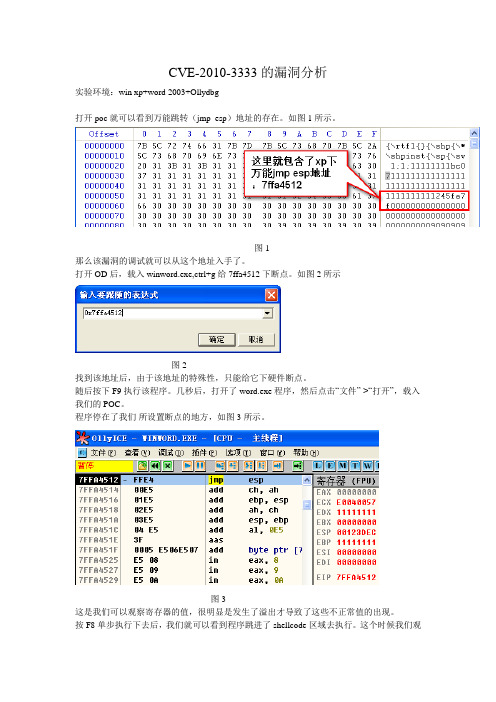Click the EDX register value 11111111
The height and width of the screenshot is (702, 496).
pos(356,512)
